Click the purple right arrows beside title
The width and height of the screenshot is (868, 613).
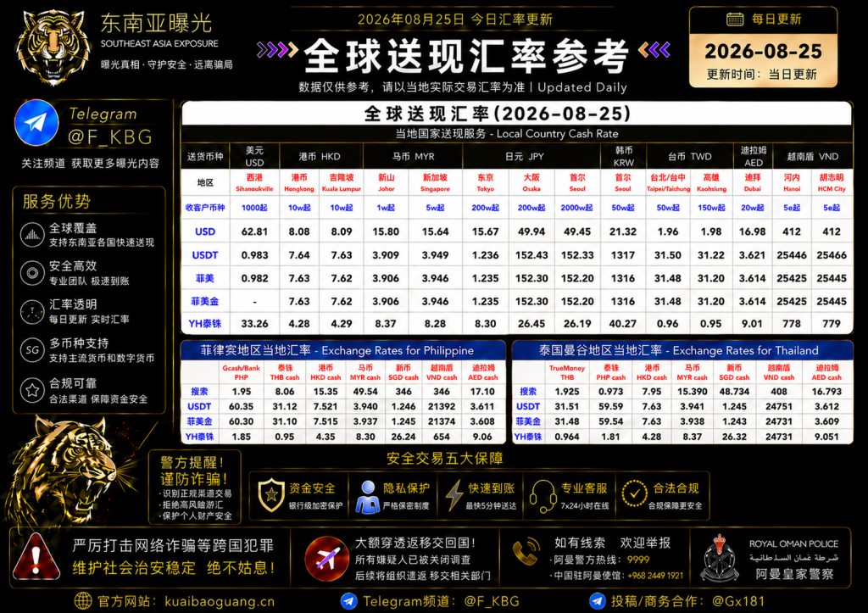coord(277,50)
